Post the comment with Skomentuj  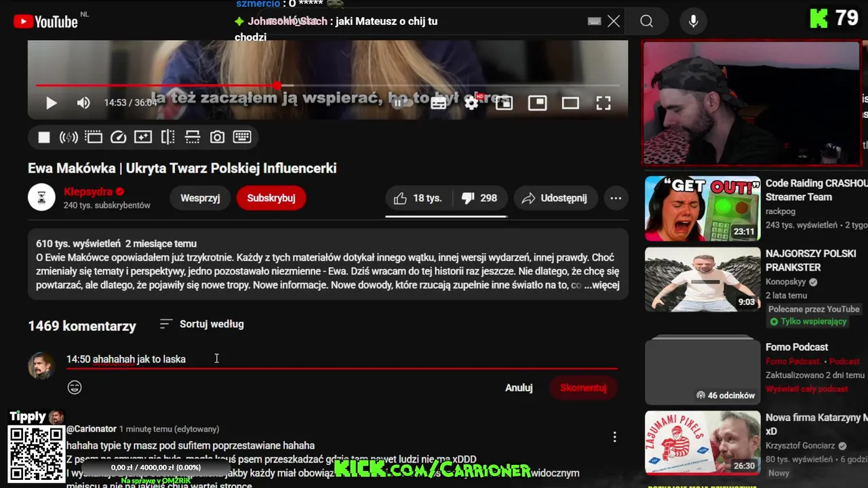583,388
